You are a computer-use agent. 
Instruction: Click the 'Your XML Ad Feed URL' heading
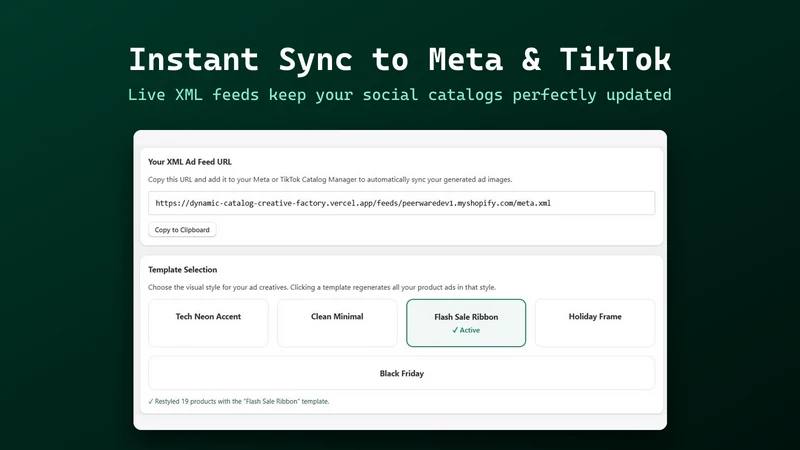(190, 162)
